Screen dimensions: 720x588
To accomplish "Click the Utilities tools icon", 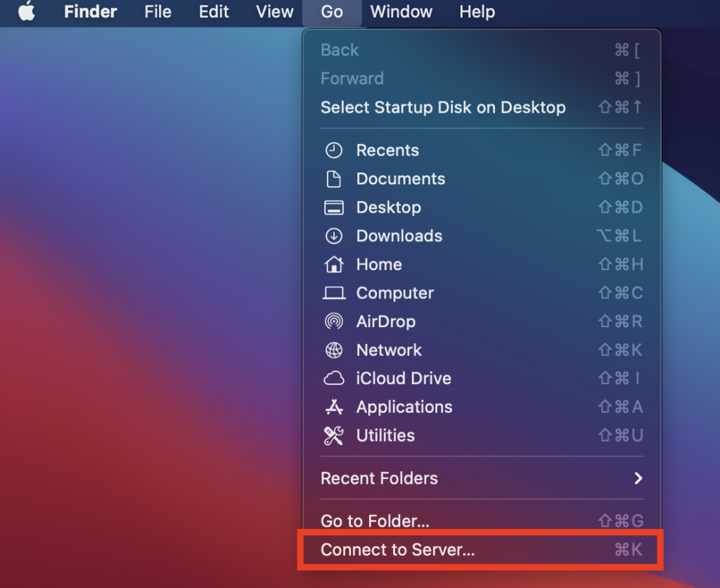I will click(x=334, y=435).
